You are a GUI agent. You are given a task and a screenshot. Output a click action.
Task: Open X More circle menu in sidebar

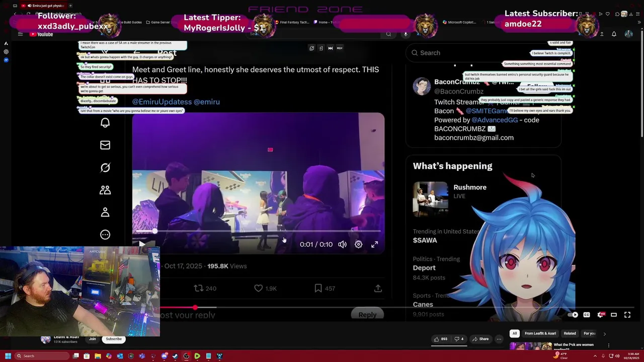[105, 234]
